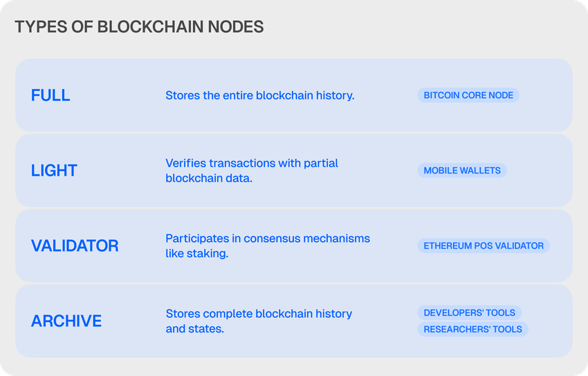Viewport: 588px width, 376px height.
Task: Select the FULL node label
Action: pyautogui.click(x=50, y=95)
